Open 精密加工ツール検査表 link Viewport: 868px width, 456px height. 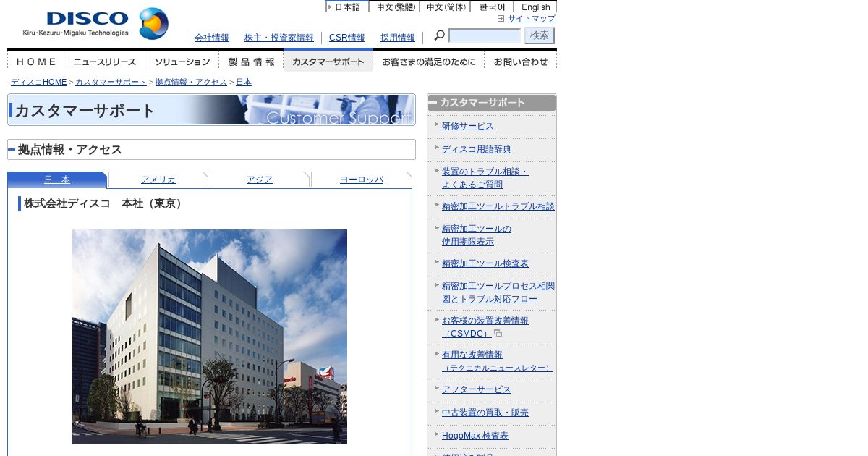pyautogui.click(x=485, y=263)
